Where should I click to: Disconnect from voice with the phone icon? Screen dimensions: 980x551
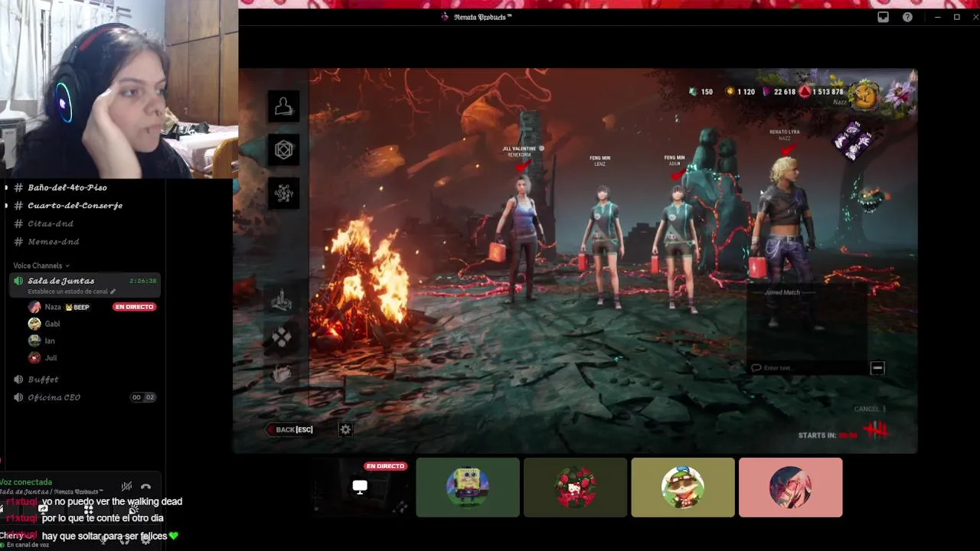pyautogui.click(x=145, y=486)
